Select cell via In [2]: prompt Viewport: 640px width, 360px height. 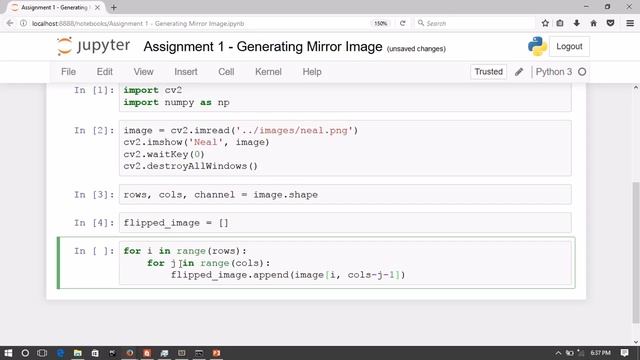click(94, 131)
